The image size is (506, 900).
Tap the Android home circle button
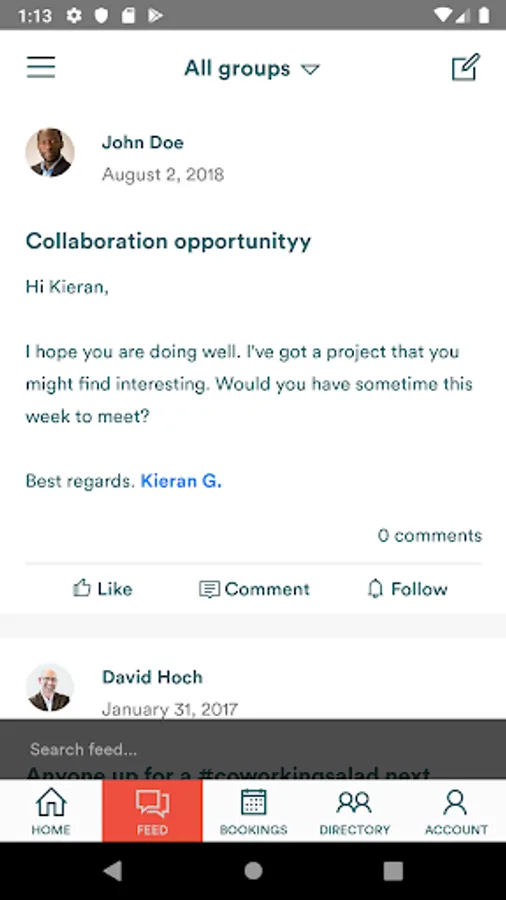(253, 871)
